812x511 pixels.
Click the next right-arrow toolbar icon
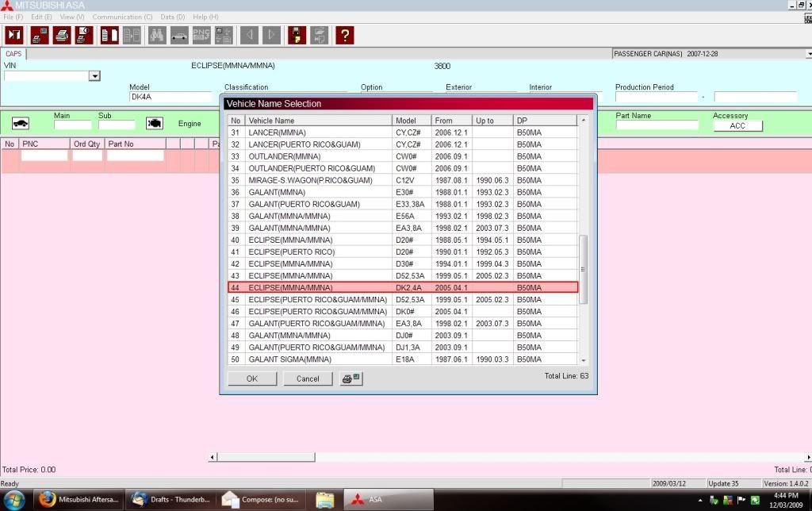[271, 35]
